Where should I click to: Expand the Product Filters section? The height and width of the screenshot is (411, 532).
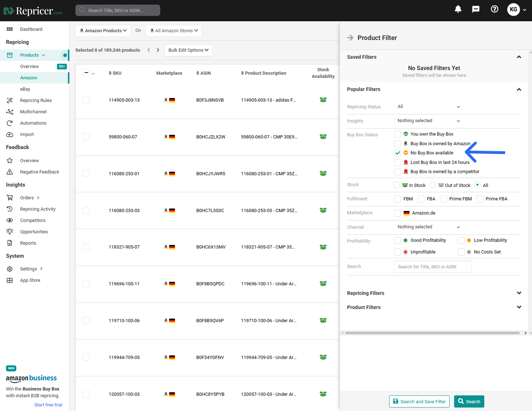pyautogui.click(x=519, y=307)
